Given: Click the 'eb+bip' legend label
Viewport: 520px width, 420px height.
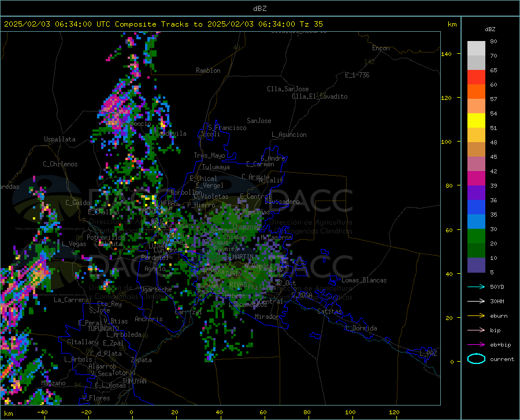Looking at the screenshot, I should (x=500, y=345).
